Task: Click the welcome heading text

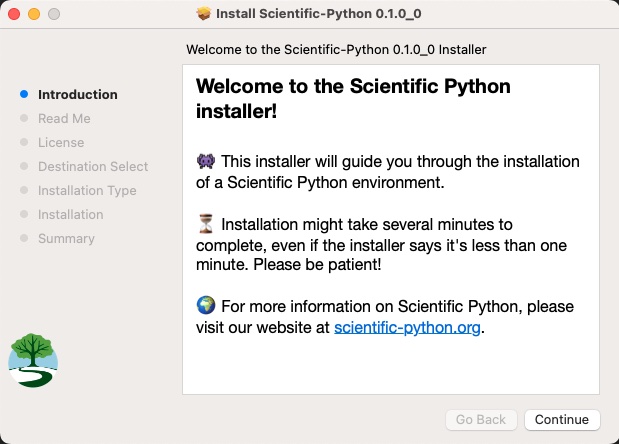Action: 353,97
